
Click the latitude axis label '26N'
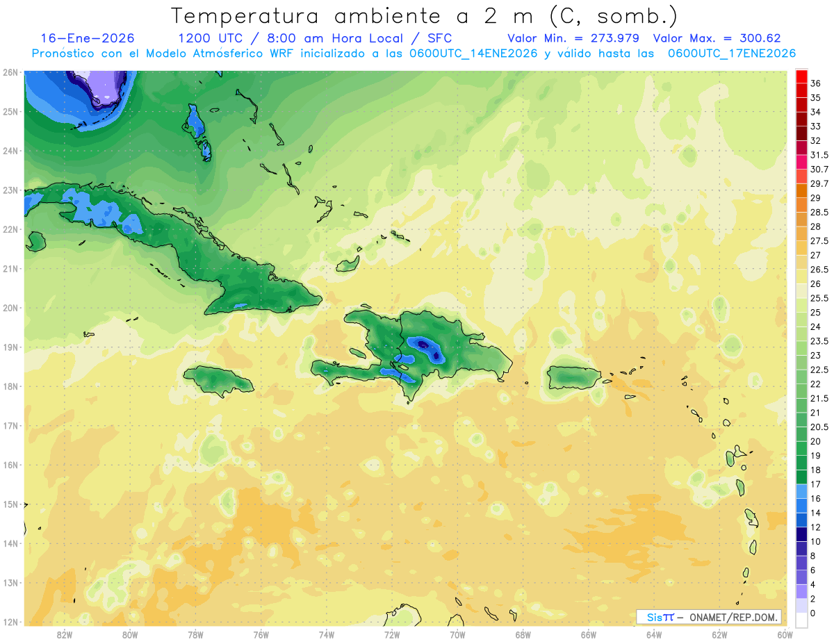pos(10,72)
